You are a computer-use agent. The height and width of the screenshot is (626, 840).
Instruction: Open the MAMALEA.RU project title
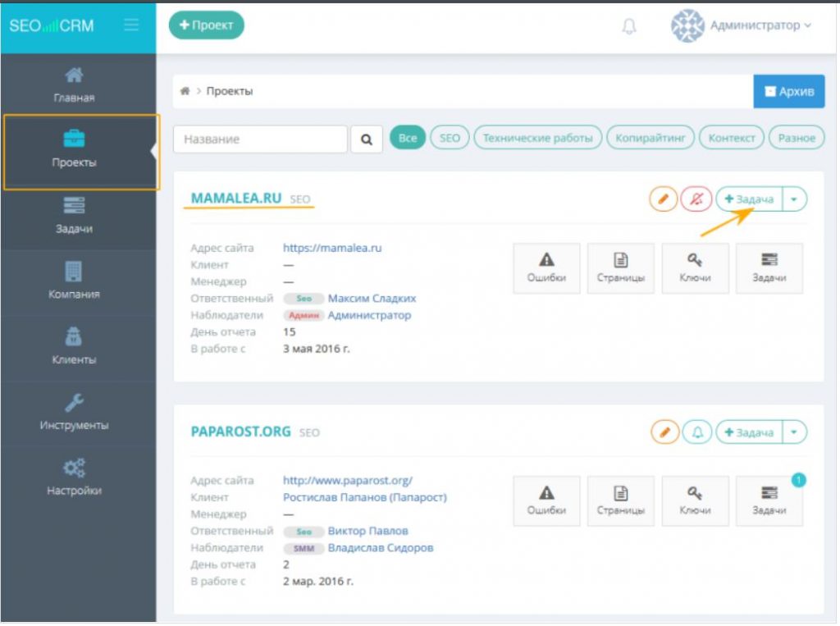coord(236,199)
